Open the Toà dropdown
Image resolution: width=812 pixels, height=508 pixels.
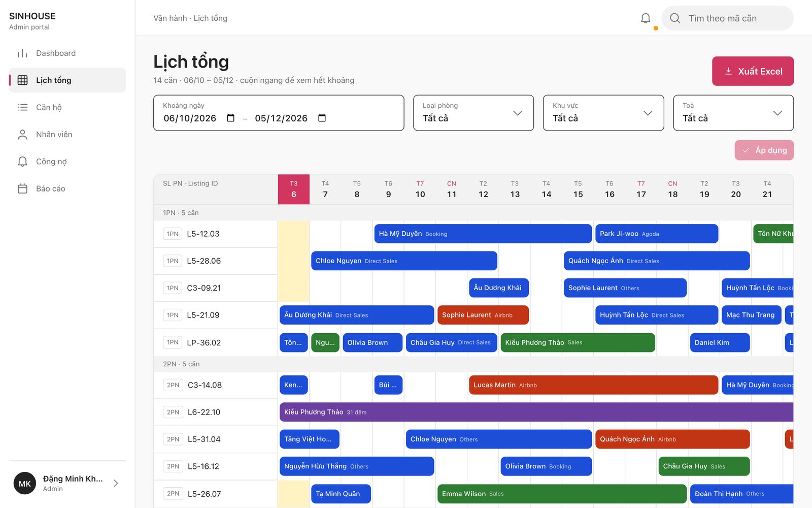733,113
